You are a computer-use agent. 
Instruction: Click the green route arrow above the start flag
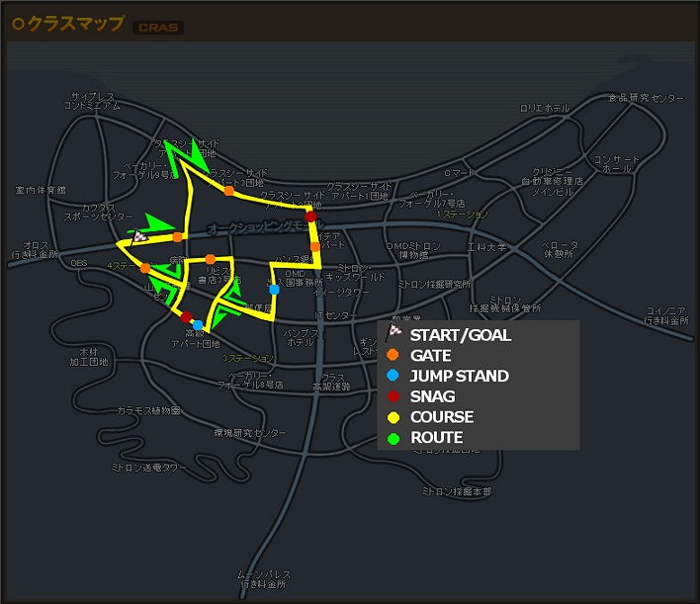coord(154,223)
